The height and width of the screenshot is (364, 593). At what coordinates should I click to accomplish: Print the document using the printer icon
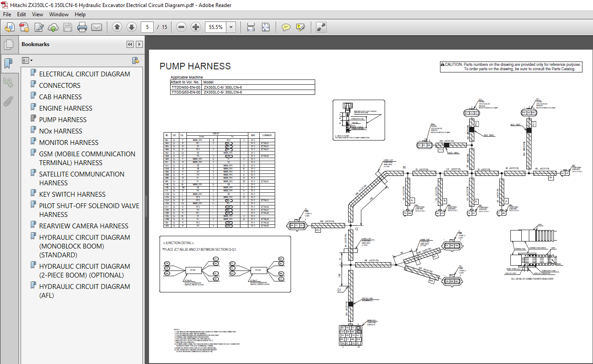tap(82, 27)
